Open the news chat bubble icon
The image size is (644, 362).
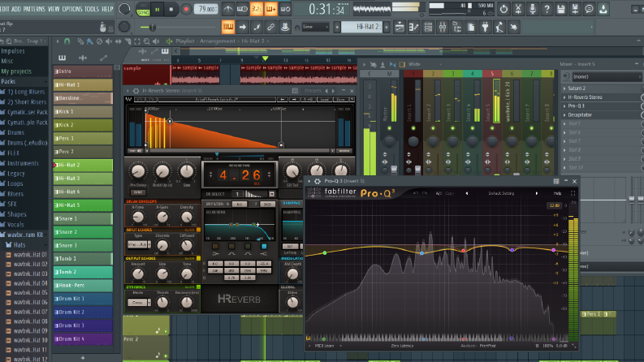click(x=589, y=9)
